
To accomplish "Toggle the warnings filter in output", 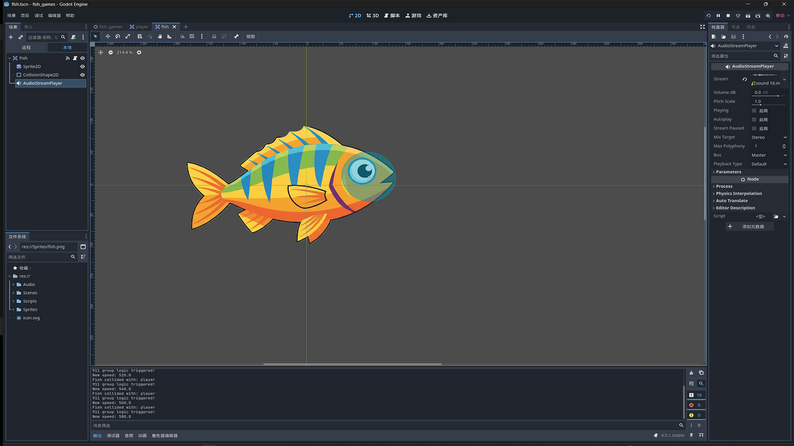I will point(696,415).
